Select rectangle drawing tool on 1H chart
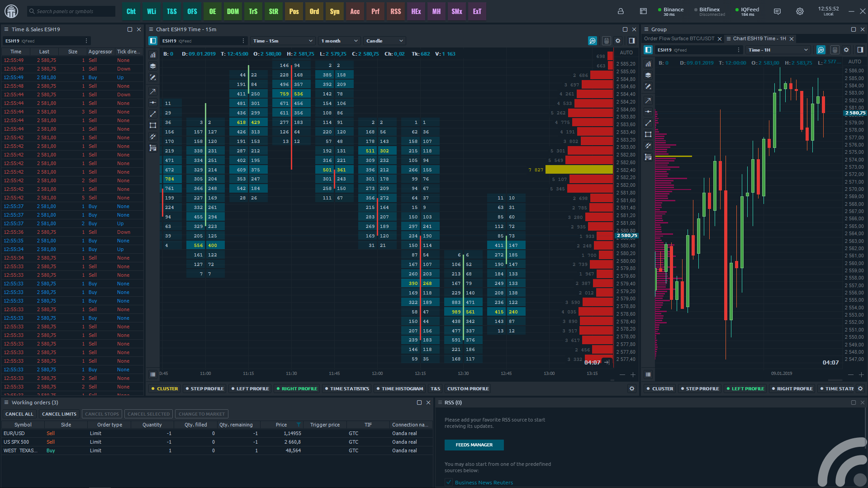 point(648,134)
